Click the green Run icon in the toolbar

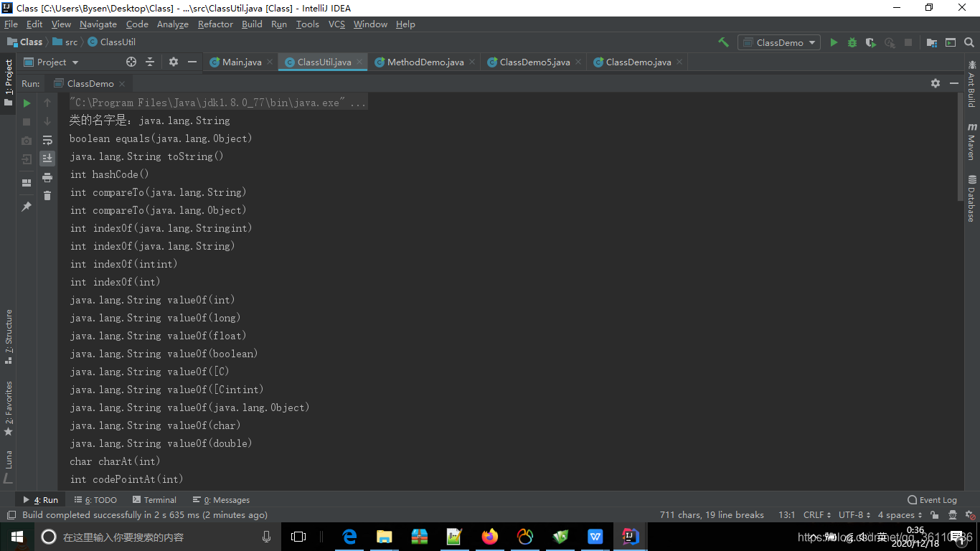pos(834,42)
